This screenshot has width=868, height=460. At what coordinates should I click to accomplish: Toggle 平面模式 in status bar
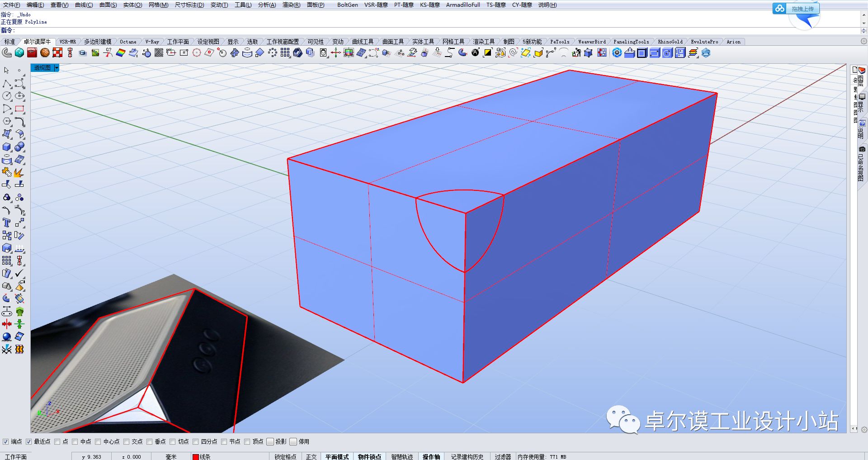click(337, 456)
